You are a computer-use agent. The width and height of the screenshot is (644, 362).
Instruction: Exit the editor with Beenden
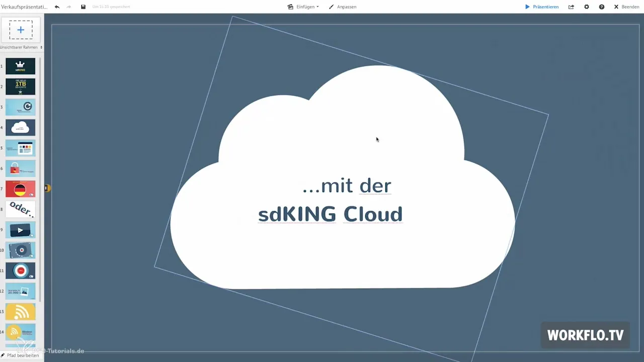[626, 7]
